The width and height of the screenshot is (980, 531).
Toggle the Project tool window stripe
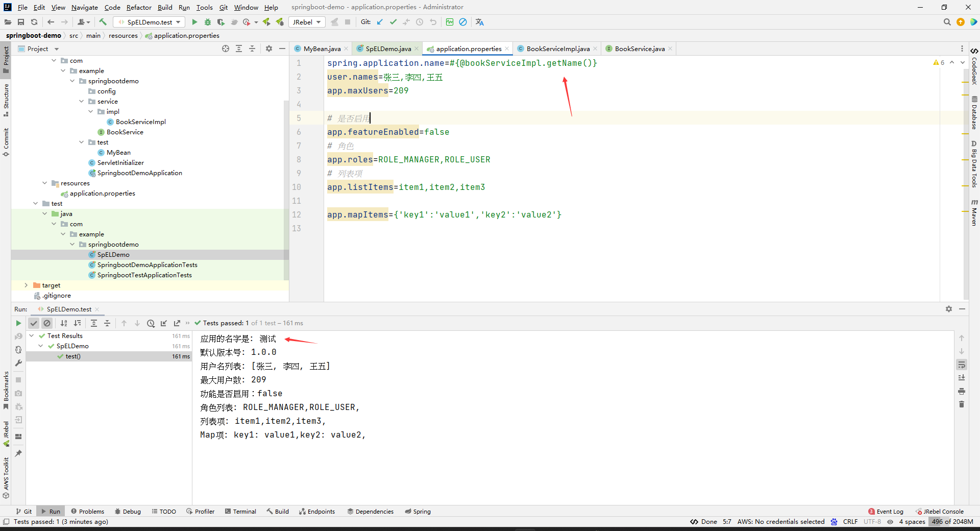coord(6,60)
